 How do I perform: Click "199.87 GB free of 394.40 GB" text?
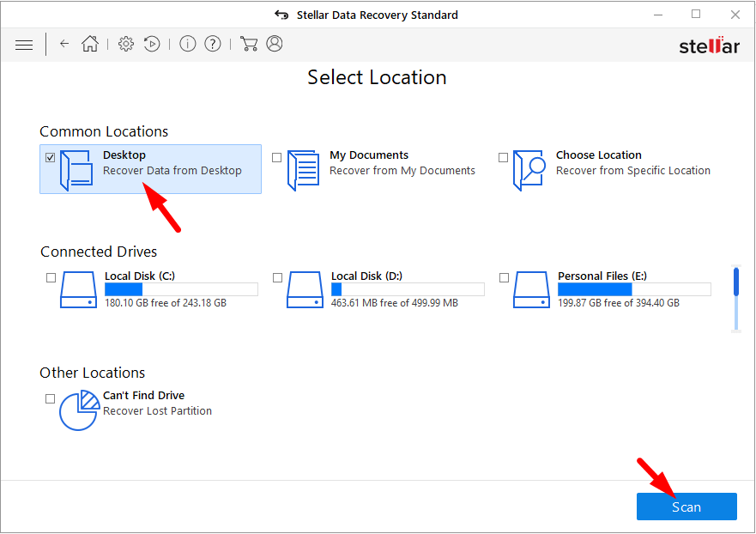(x=619, y=303)
